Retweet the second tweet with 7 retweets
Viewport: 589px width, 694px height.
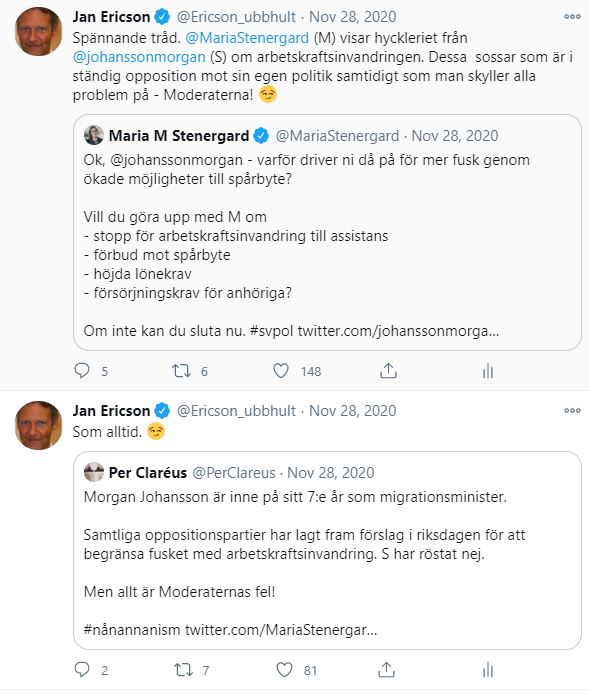click(183, 670)
